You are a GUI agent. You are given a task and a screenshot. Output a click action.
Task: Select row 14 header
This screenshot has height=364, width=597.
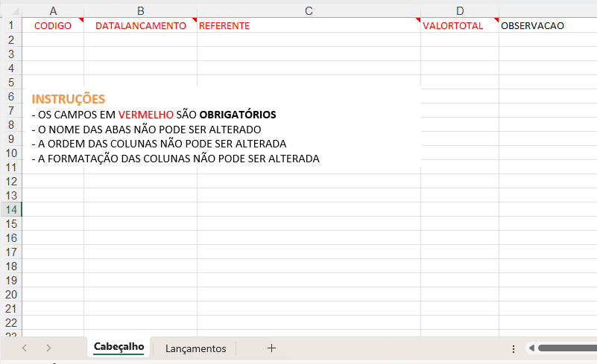[11, 209]
